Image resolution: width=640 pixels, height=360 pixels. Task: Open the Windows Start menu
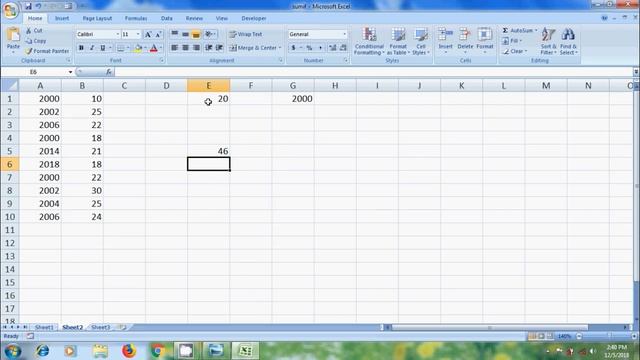tap(13, 351)
